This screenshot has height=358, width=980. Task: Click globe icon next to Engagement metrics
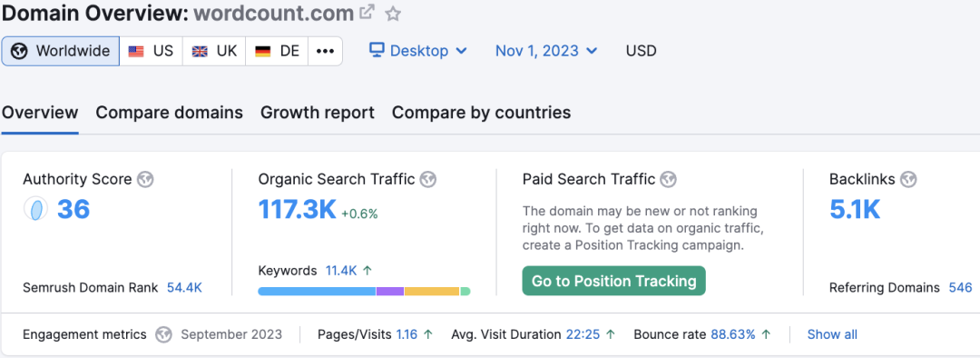pos(163,334)
